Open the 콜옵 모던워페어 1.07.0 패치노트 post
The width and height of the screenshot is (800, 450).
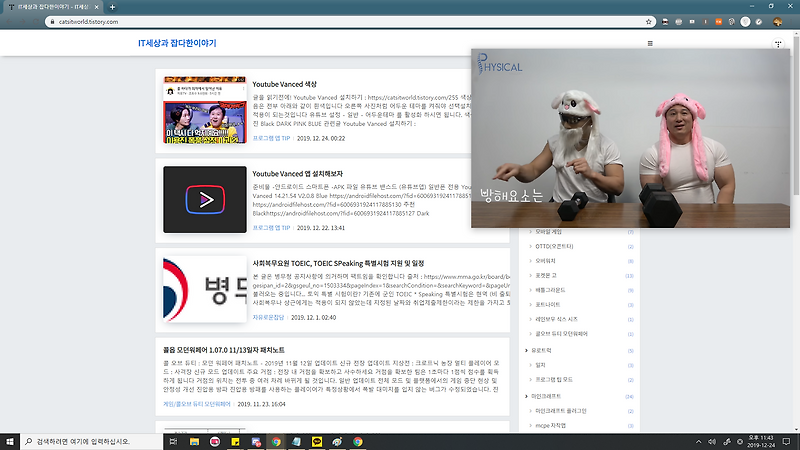[x=224, y=350]
